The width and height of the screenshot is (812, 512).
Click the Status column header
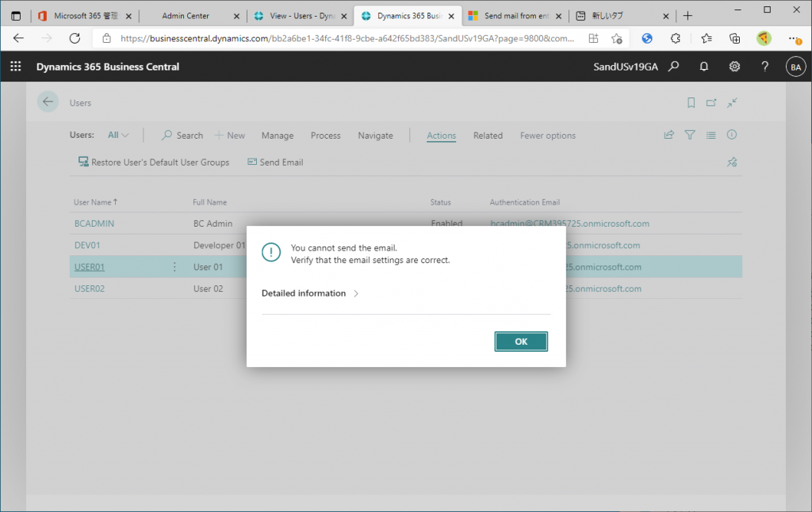click(441, 202)
